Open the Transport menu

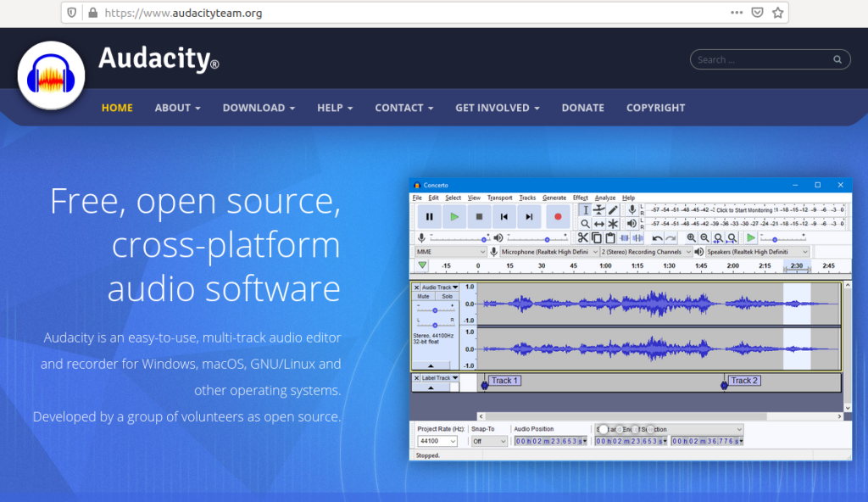point(500,198)
